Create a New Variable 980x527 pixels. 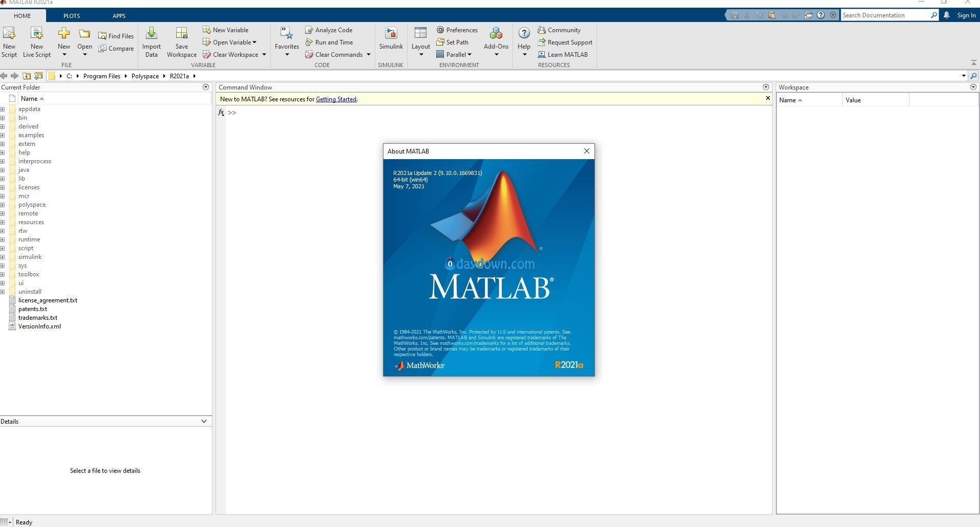(x=226, y=30)
